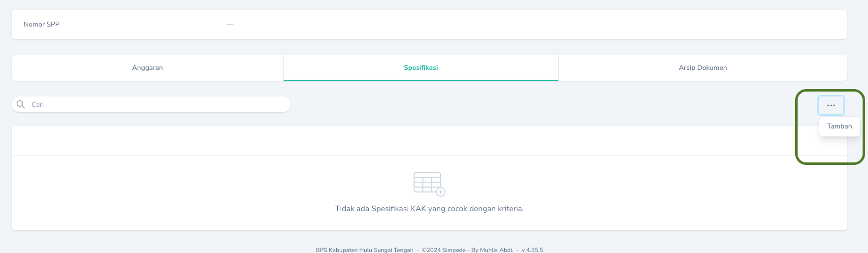Screen dimensions: 868x253
Task: Select the Spesifikasi tab
Action: point(421,68)
